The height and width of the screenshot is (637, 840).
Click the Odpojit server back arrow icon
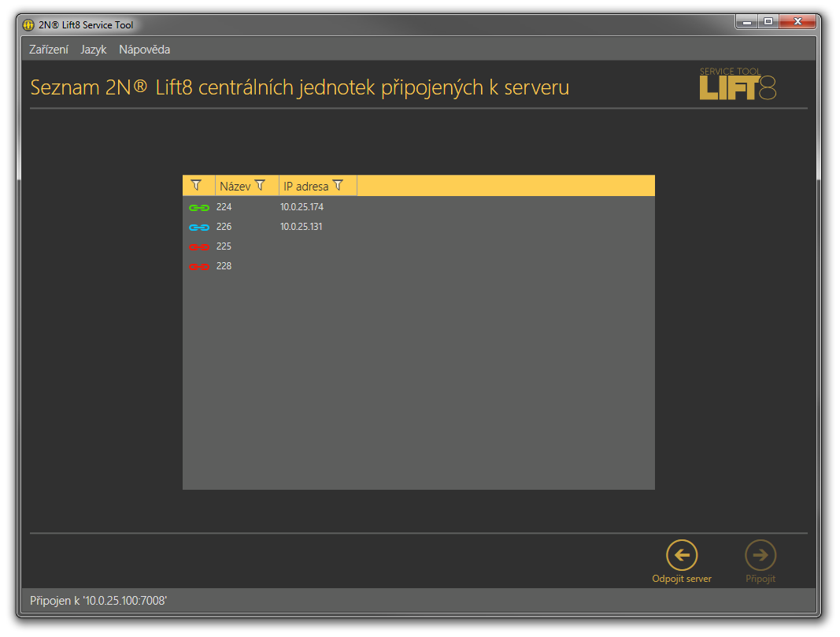(681, 555)
